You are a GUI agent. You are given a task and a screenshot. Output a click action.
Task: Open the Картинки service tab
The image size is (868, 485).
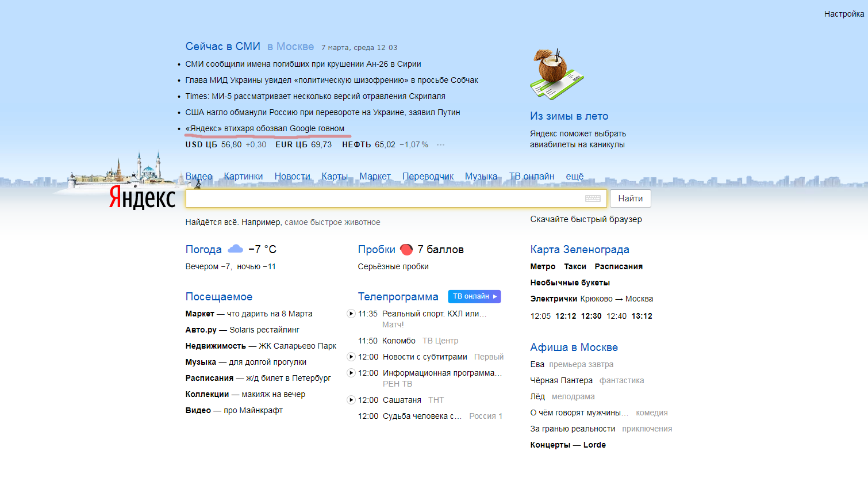(243, 176)
